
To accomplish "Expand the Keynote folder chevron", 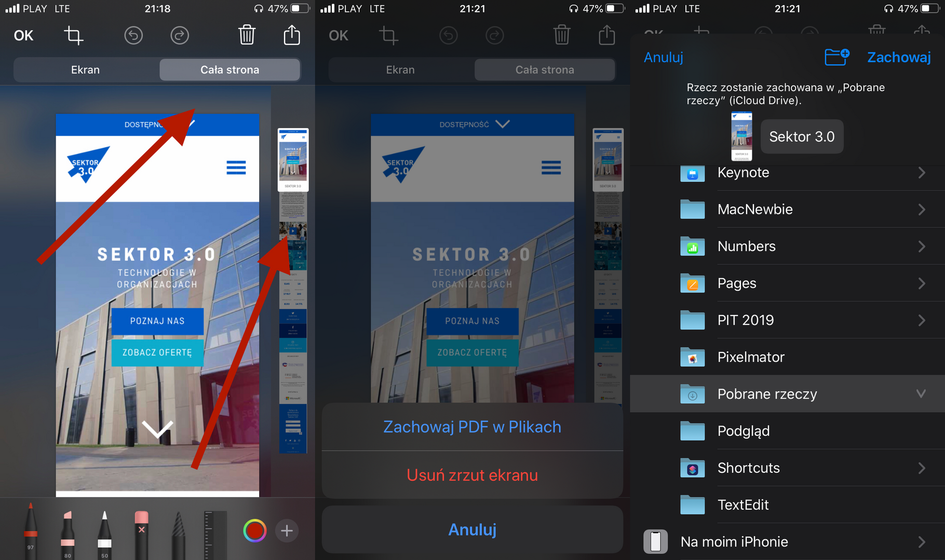I will click(x=921, y=173).
